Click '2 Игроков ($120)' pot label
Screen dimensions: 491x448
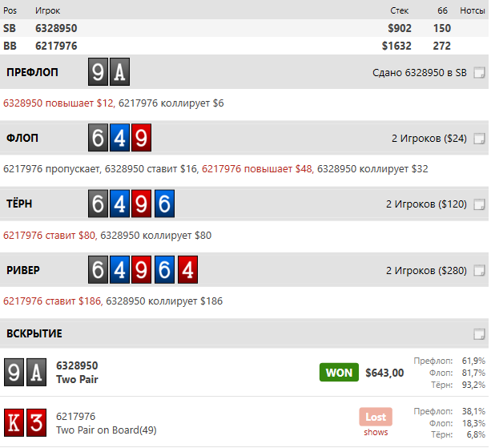(x=426, y=204)
